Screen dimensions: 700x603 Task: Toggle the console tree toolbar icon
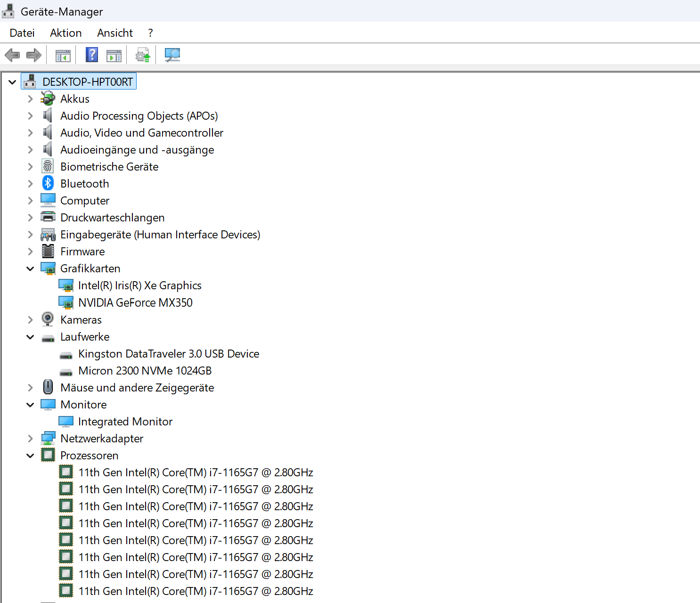coord(63,56)
